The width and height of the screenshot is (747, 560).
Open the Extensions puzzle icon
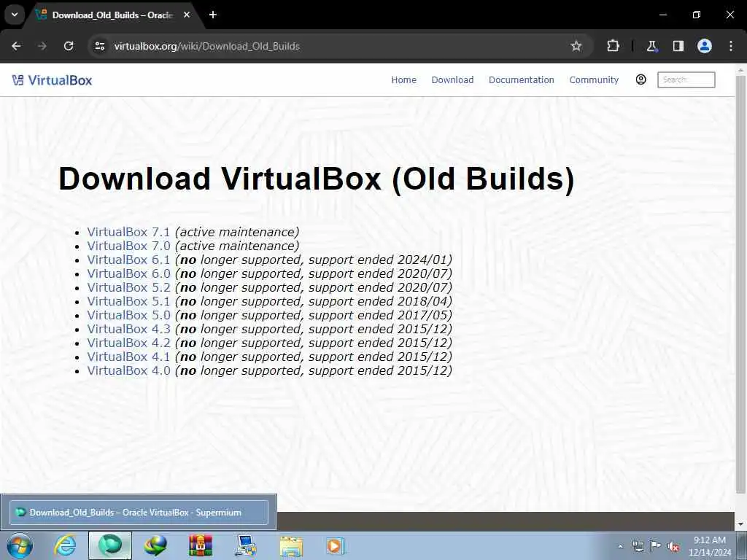[x=613, y=46]
